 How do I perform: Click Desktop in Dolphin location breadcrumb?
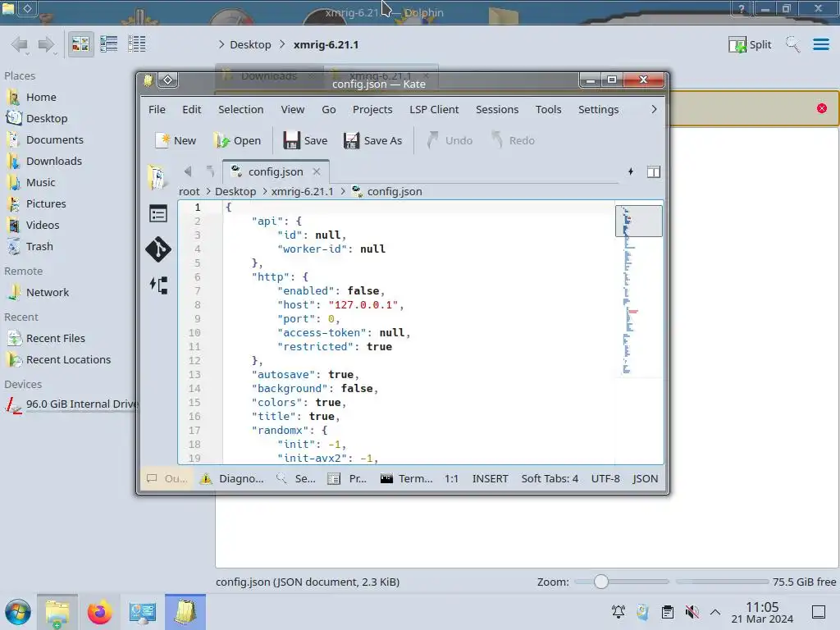coord(250,44)
